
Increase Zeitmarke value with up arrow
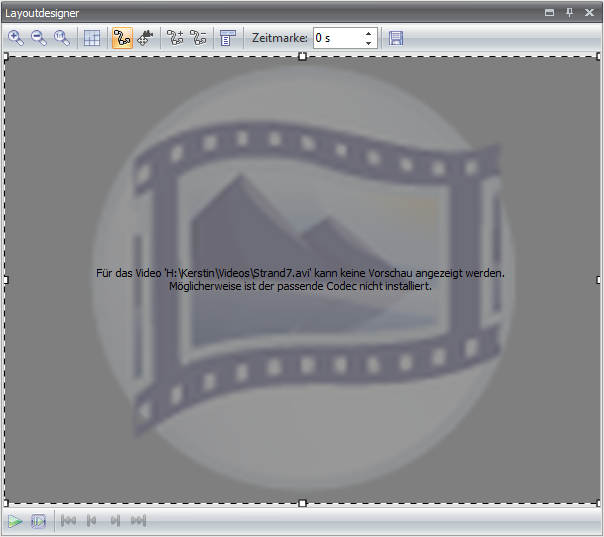click(368, 33)
